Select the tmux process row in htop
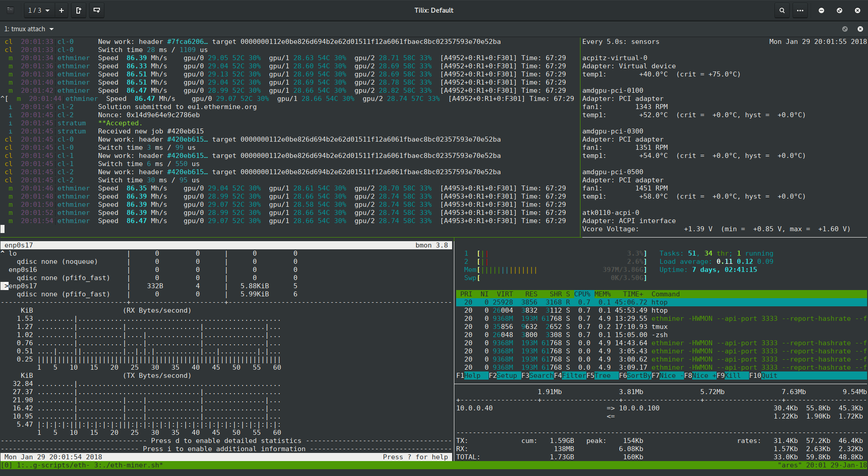The image size is (868, 476). click(661, 327)
